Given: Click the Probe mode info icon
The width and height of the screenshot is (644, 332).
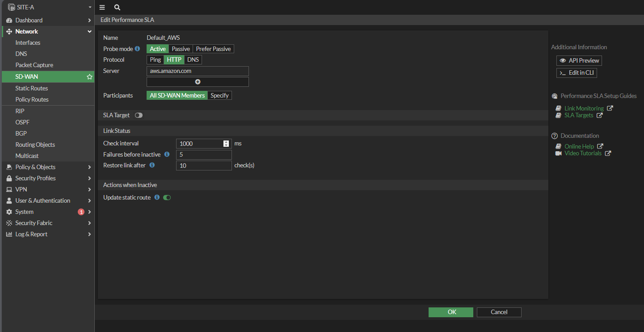Looking at the screenshot, I should pos(138,49).
